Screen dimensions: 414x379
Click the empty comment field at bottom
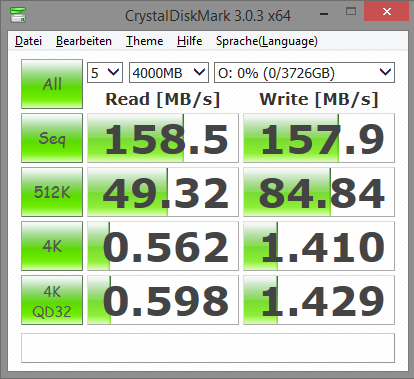(x=208, y=348)
